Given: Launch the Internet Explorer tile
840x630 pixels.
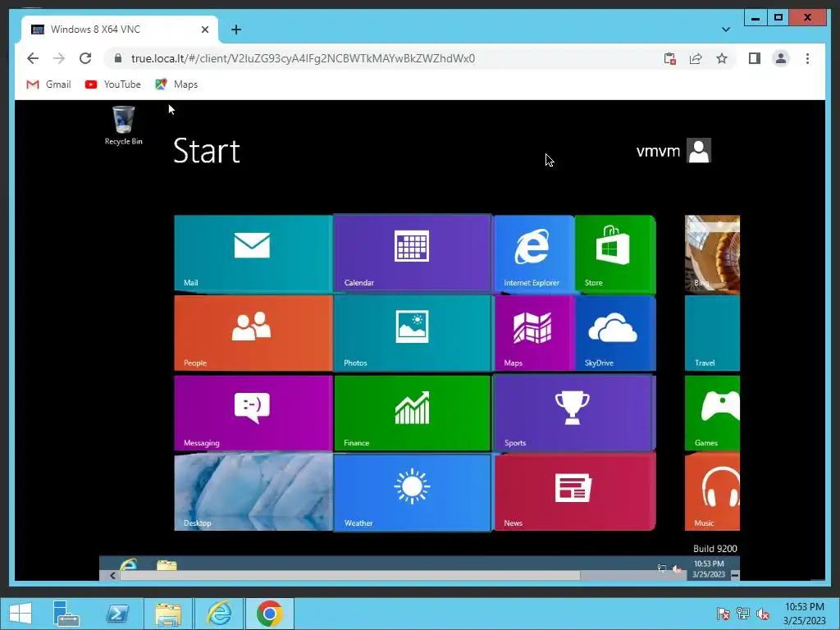Looking at the screenshot, I should (534, 253).
